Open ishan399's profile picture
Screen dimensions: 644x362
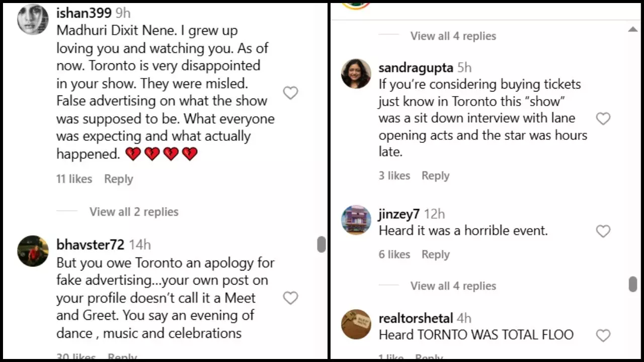tap(33, 20)
